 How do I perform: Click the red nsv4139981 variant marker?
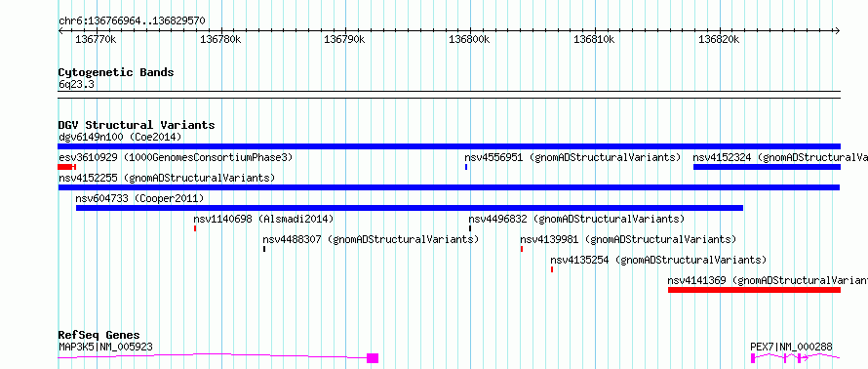522,249
